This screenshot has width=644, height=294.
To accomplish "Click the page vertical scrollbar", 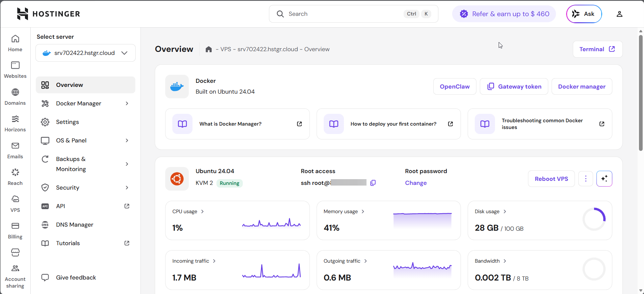I will [x=641, y=93].
